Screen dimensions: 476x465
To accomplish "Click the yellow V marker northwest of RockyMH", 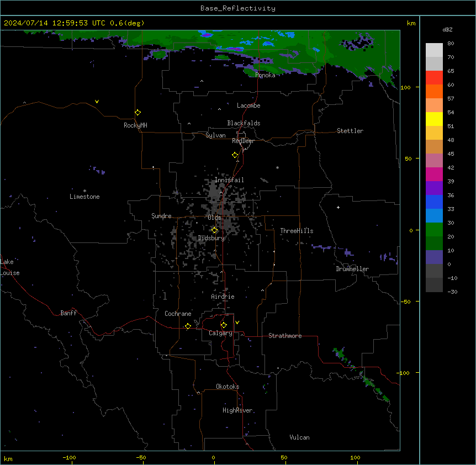I will (97, 102).
